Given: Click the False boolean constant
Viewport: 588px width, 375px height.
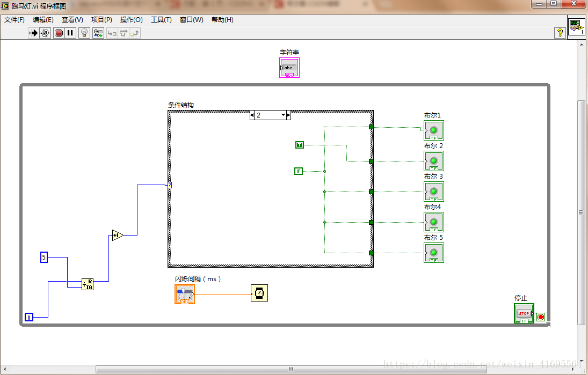Looking at the screenshot, I should click(x=299, y=171).
